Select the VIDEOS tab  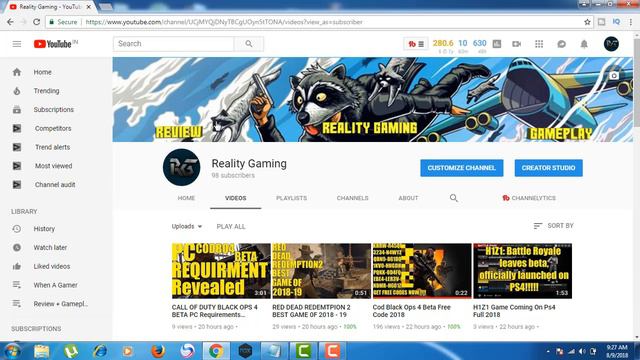[236, 198]
